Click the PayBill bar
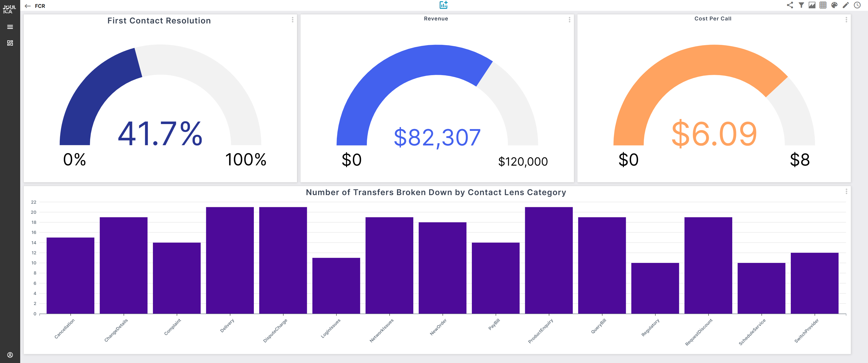Image resolution: width=868 pixels, height=363 pixels. click(x=496, y=278)
